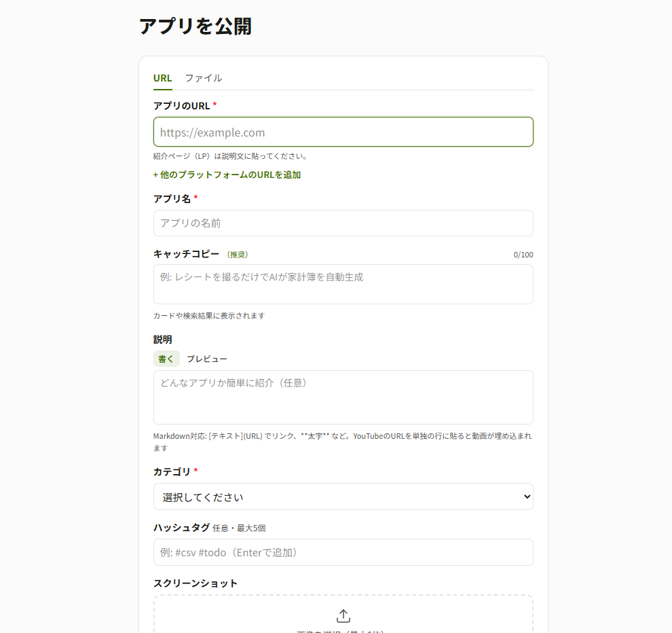Open the カテゴリ dropdown
The width and height of the screenshot is (672, 633).
343,496
